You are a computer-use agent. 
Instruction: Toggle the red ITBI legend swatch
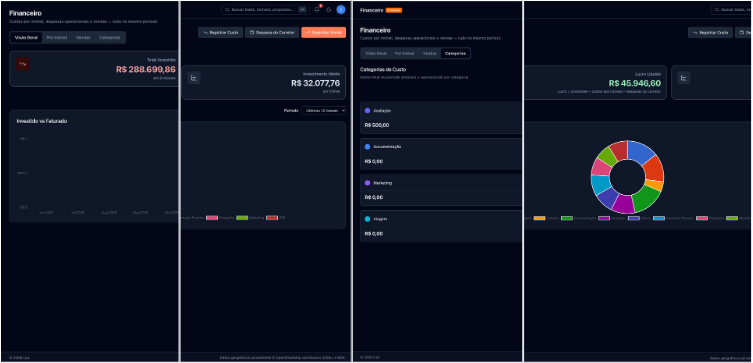coord(272,218)
